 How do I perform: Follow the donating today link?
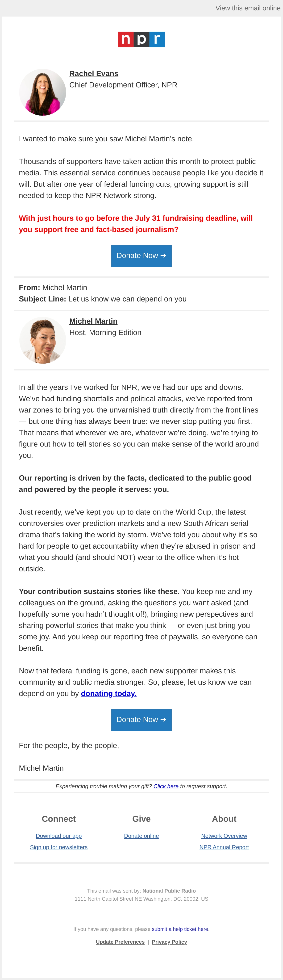point(109,693)
